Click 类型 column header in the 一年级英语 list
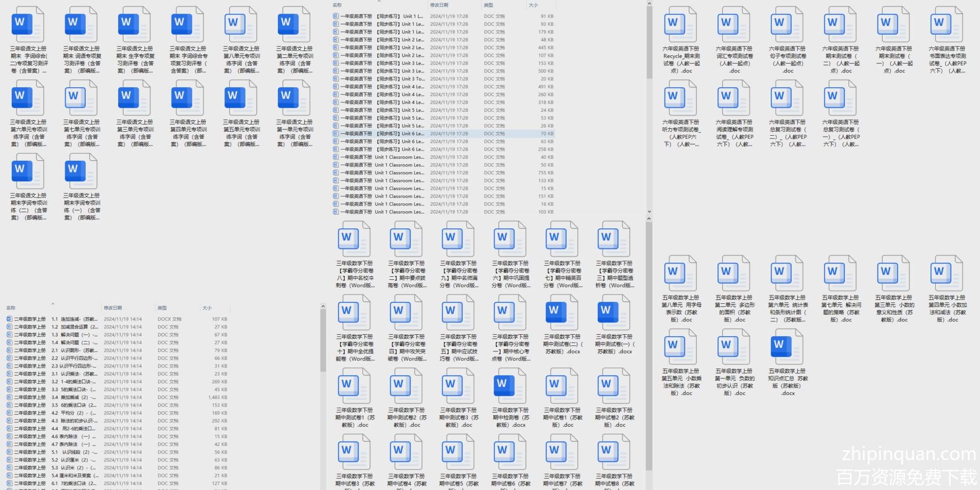This screenshot has height=490, width=980. (489, 5)
